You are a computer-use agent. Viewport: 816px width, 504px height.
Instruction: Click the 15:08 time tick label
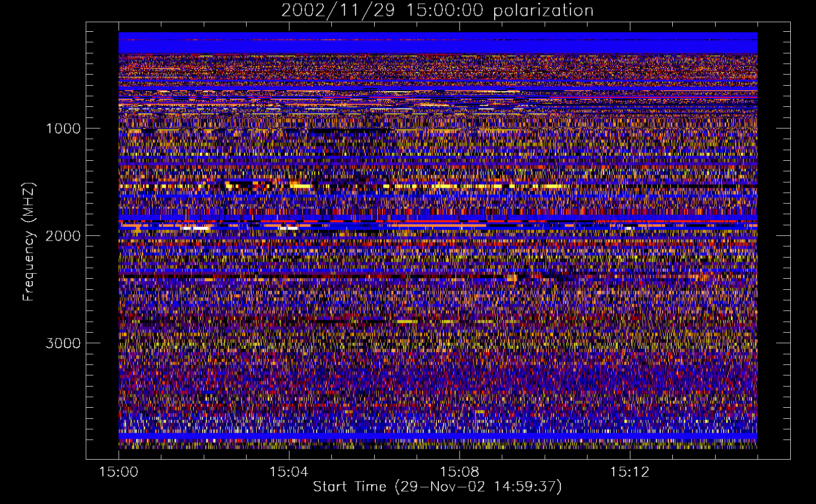click(x=459, y=472)
